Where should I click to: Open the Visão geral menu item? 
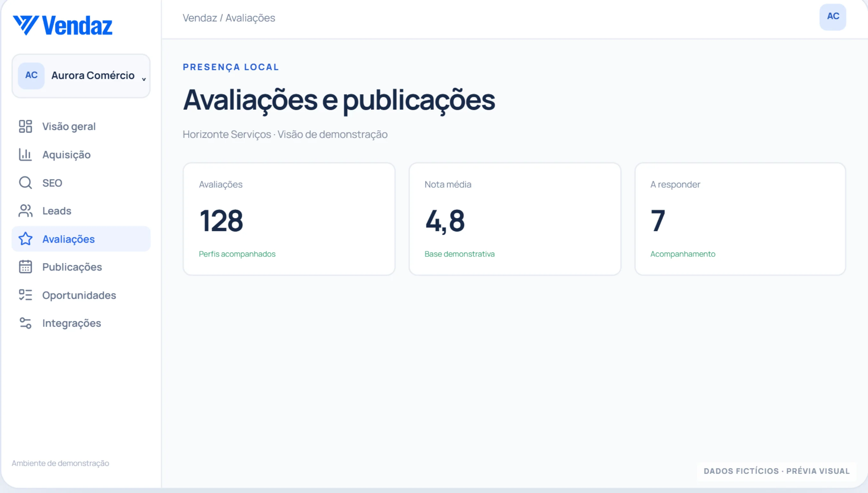tap(81, 126)
